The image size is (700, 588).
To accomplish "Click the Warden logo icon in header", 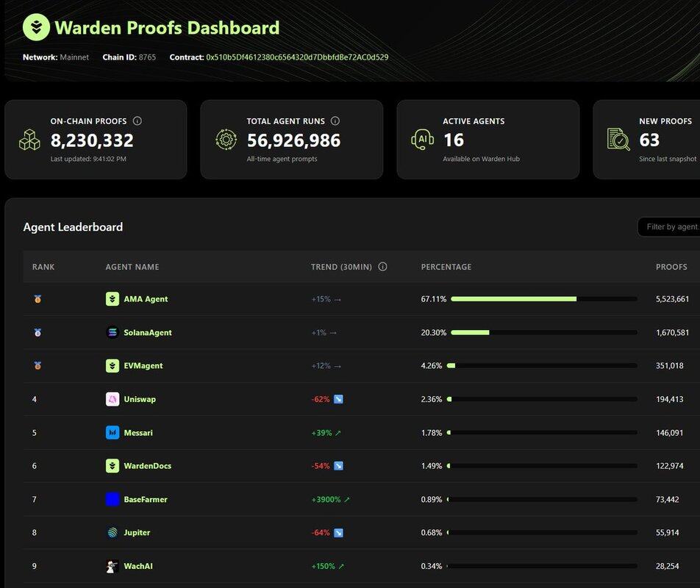I will [x=36, y=28].
